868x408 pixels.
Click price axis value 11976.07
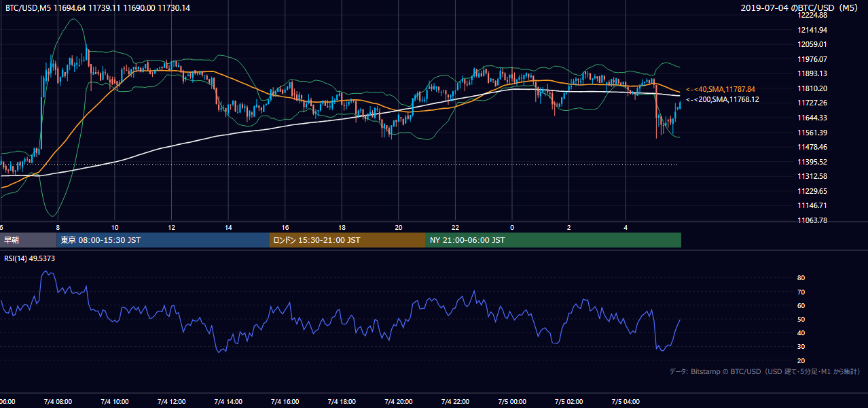pyautogui.click(x=813, y=59)
